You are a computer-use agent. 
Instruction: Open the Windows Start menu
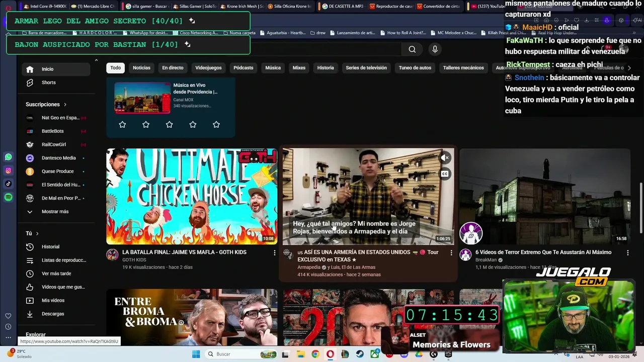tap(196, 354)
